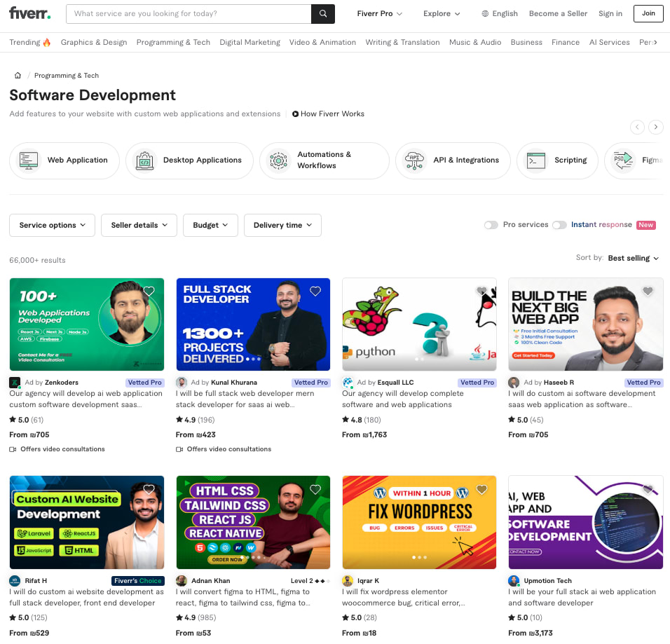Click the play icon beside How Fiverr Works
Screen dimensions: 670x644
tap(295, 114)
